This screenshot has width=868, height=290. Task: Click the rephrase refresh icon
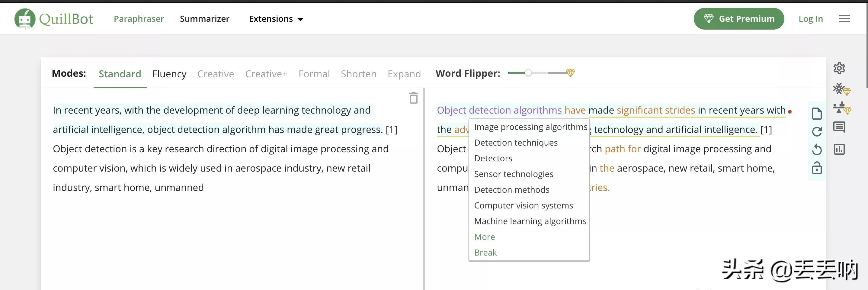click(817, 131)
